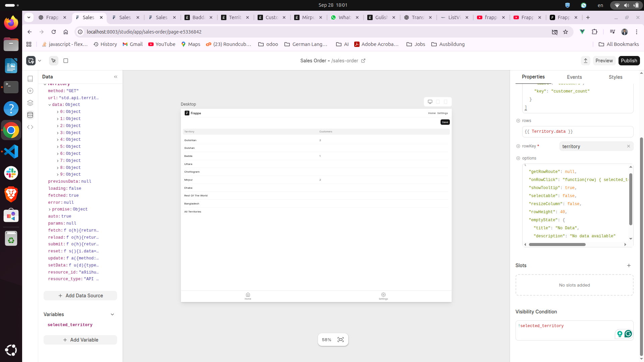Expand the 0: Object tree node
This screenshot has width=644, height=362.
(58, 112)
